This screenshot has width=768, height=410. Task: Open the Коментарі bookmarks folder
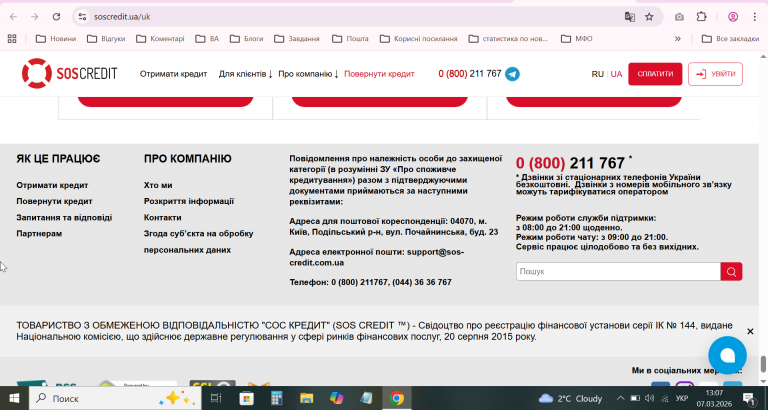pos(160,39)
